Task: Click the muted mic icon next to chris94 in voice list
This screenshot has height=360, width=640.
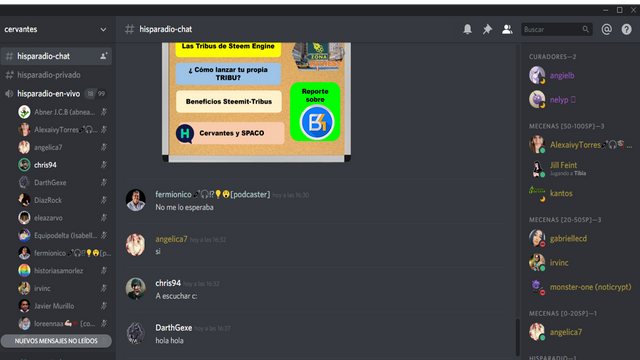Action: click(104, 164)
